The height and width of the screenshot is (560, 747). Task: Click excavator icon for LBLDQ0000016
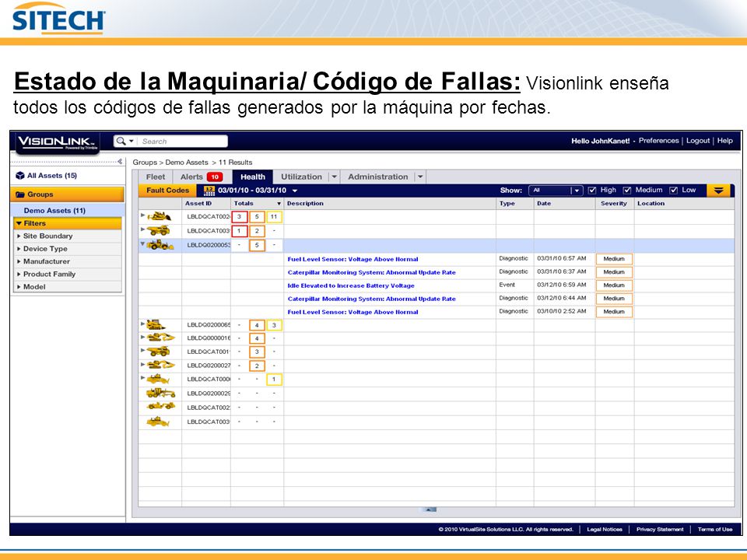tap(160, 338)
